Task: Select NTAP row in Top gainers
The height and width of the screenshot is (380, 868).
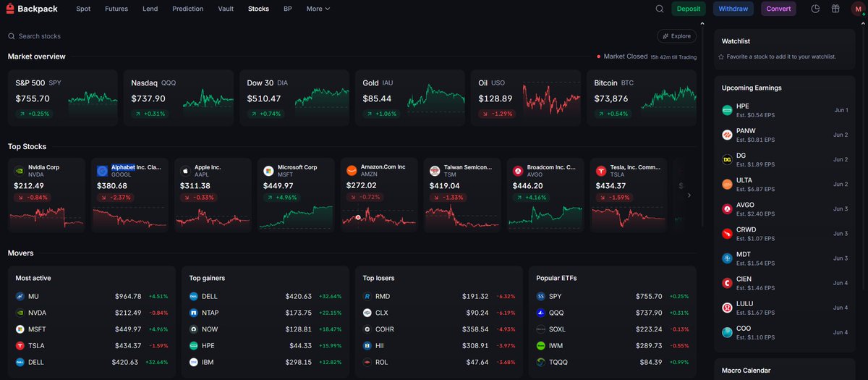Action: tap(265, 313)
